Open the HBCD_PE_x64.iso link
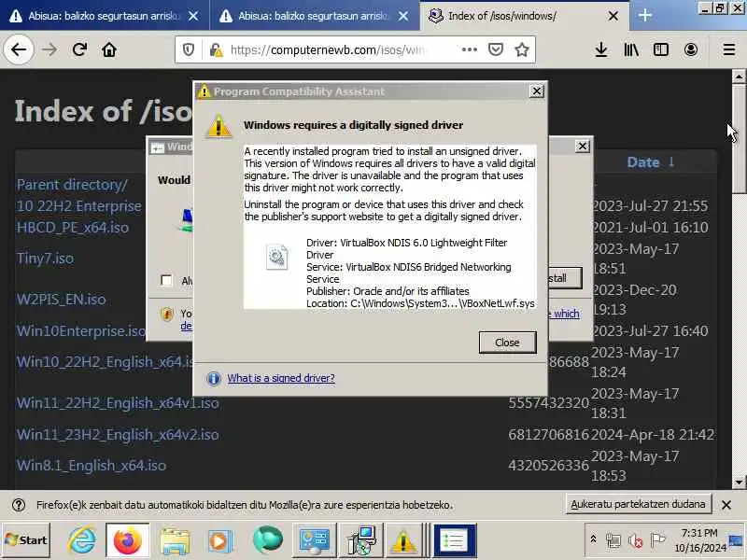Screen dimensions: 747x560 tap(73, 227)
